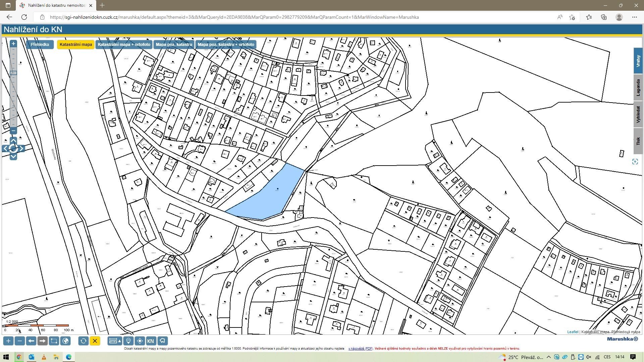
Task: Refresh the map with circular arrows icon
Action: [x=84, y=341]
